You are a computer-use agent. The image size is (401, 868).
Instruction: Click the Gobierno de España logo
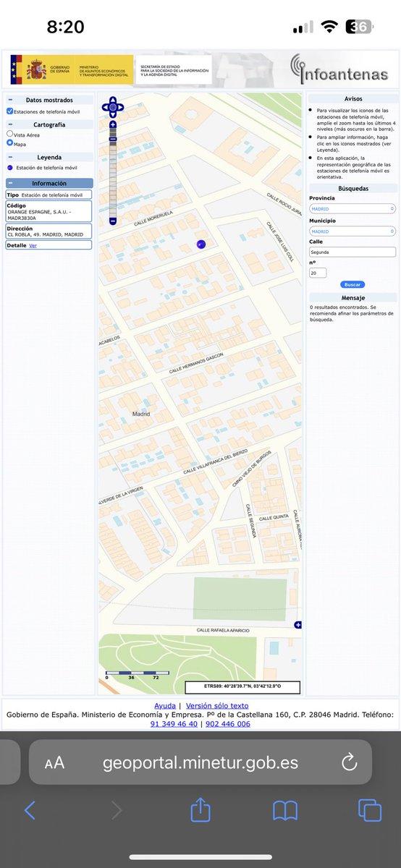point(70,71)
